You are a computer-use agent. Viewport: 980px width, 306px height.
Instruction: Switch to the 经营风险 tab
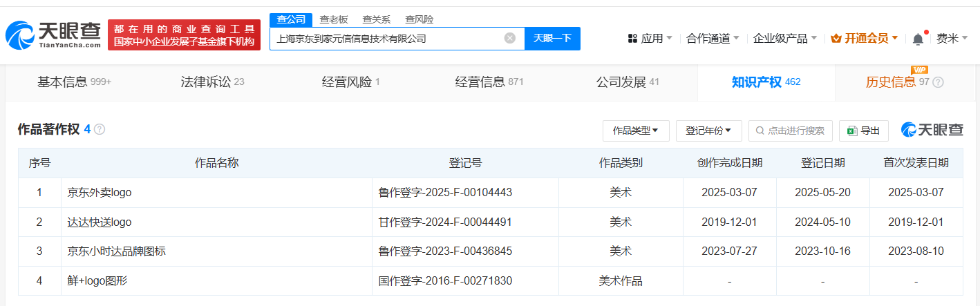pos(350,82)
